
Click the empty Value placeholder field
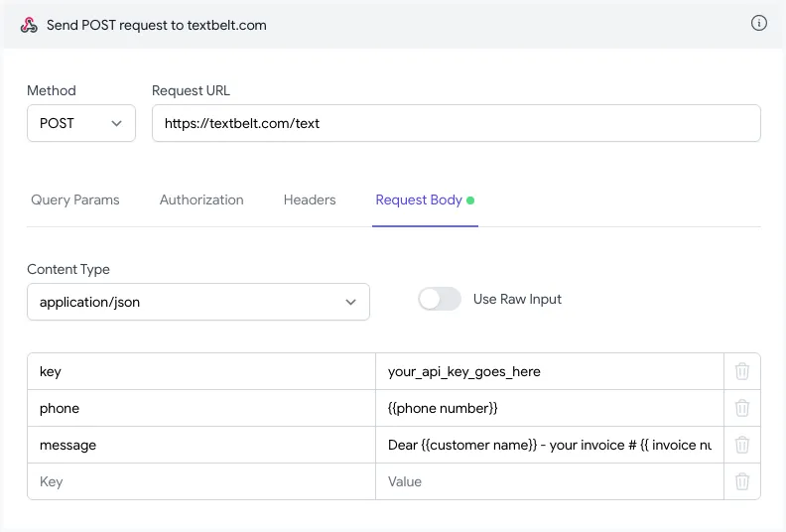[549, 481]
